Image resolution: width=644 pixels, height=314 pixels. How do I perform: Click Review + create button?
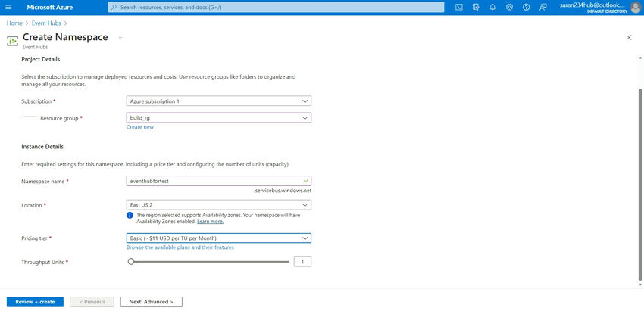(35, 302)
